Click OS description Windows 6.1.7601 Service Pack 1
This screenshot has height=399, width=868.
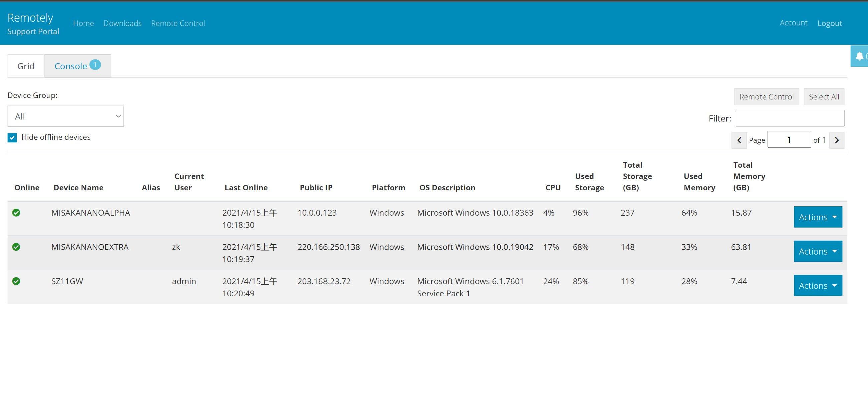point(470,287)
